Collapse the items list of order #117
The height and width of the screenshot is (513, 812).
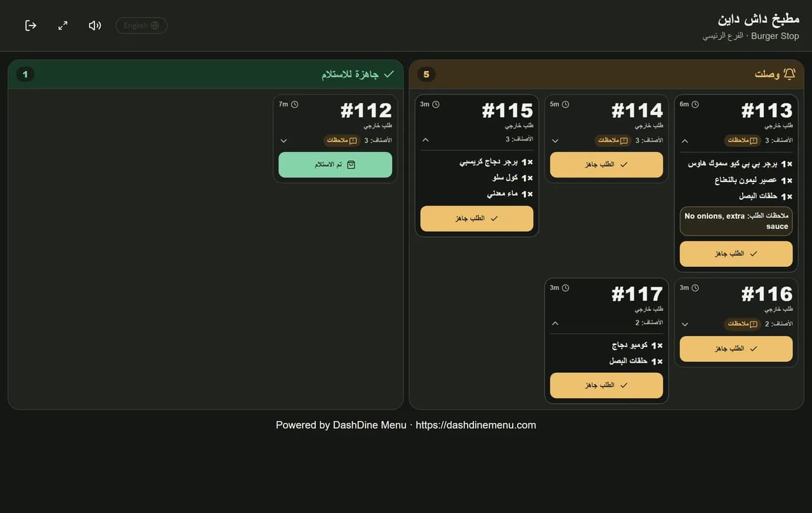(555, 323)
